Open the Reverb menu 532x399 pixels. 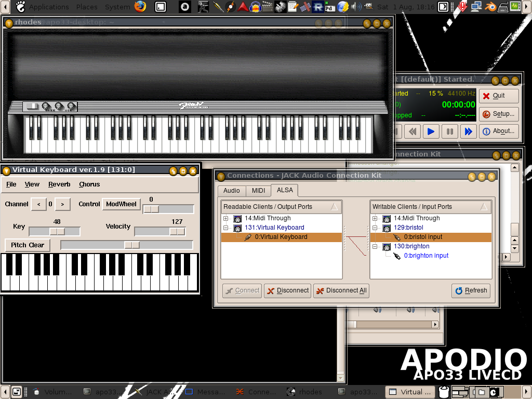(x=59, y=184)
